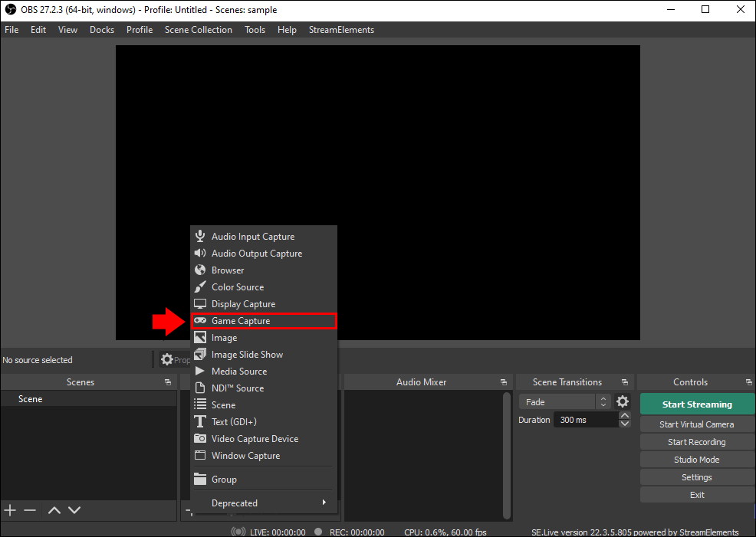Exit OBS using the Exit button
Screen dimensions: 756x537
tap(696, 494)
